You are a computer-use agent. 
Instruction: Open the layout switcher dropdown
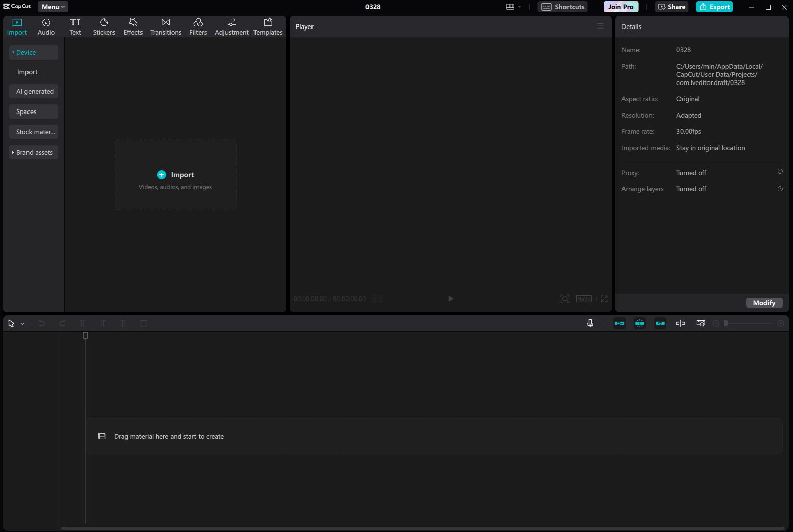514,7
